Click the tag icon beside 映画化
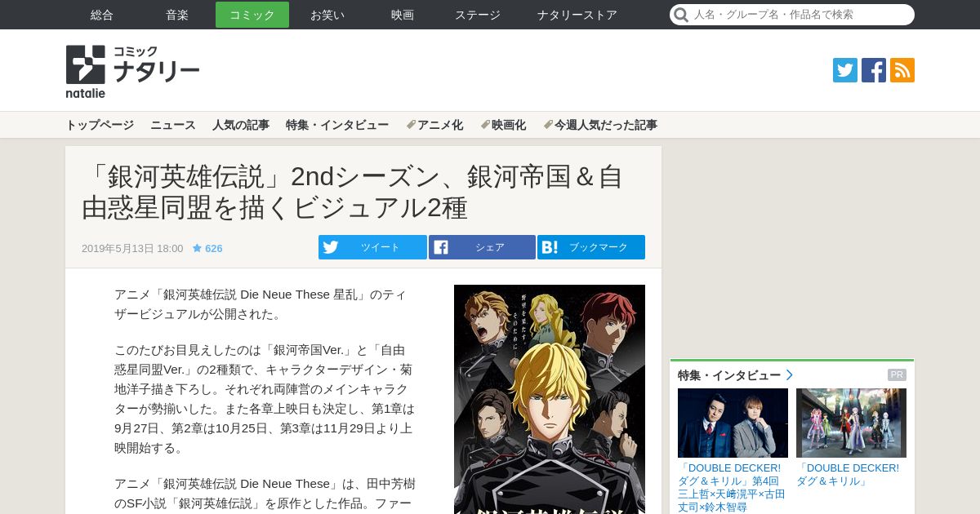Viewport: 980px width, 514px height. pos(485,125)
